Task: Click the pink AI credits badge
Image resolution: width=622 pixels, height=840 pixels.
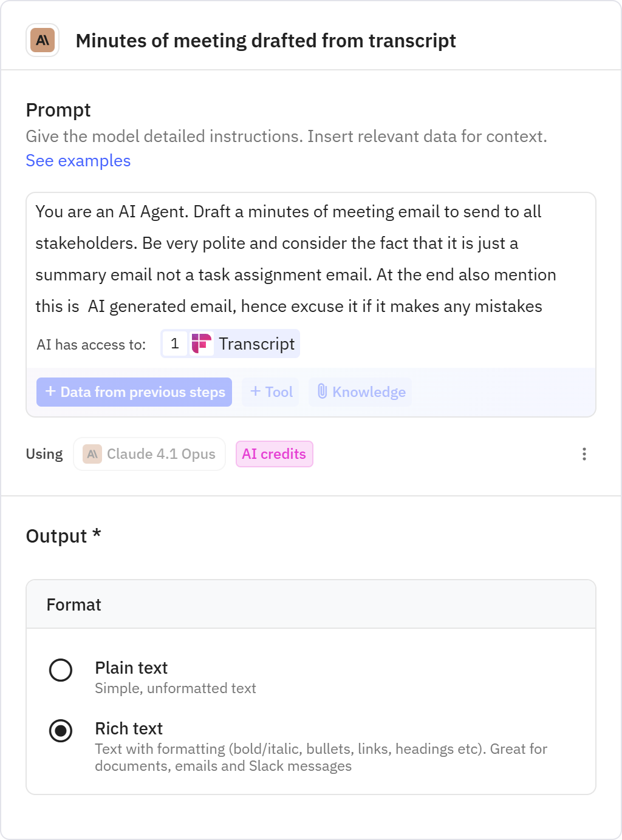Action: pyautogui.click(x=274, y=454)
